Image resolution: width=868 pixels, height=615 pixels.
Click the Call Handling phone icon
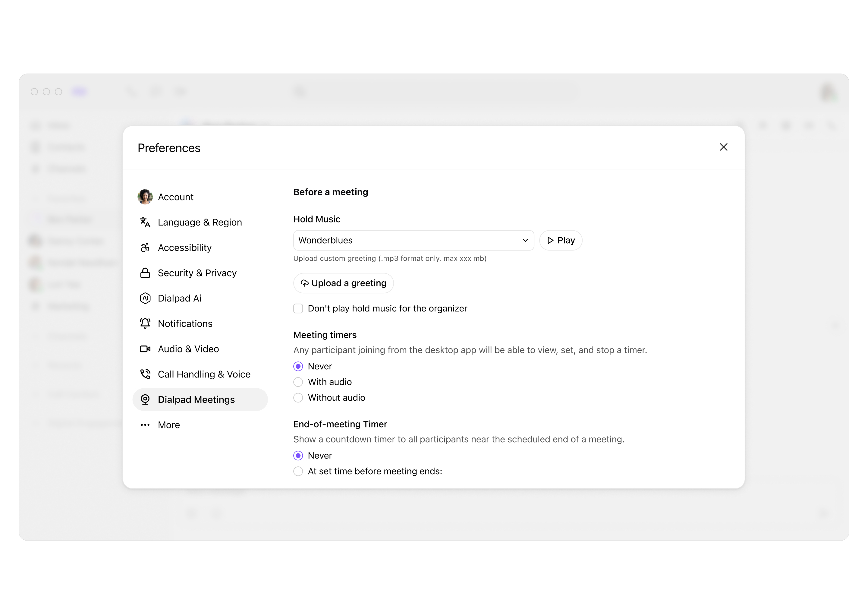point(145,374)
